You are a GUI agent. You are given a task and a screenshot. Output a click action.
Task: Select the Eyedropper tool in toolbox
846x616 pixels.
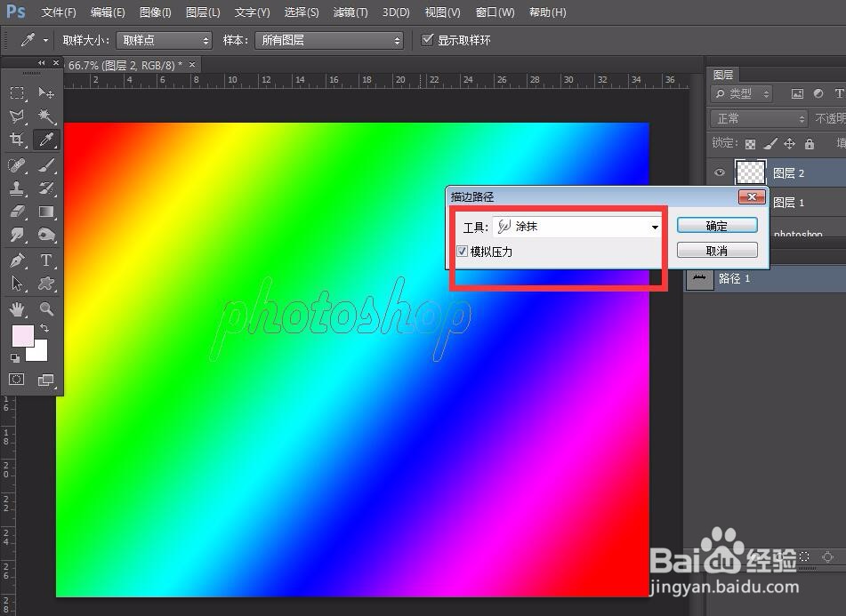pos(46,140)
